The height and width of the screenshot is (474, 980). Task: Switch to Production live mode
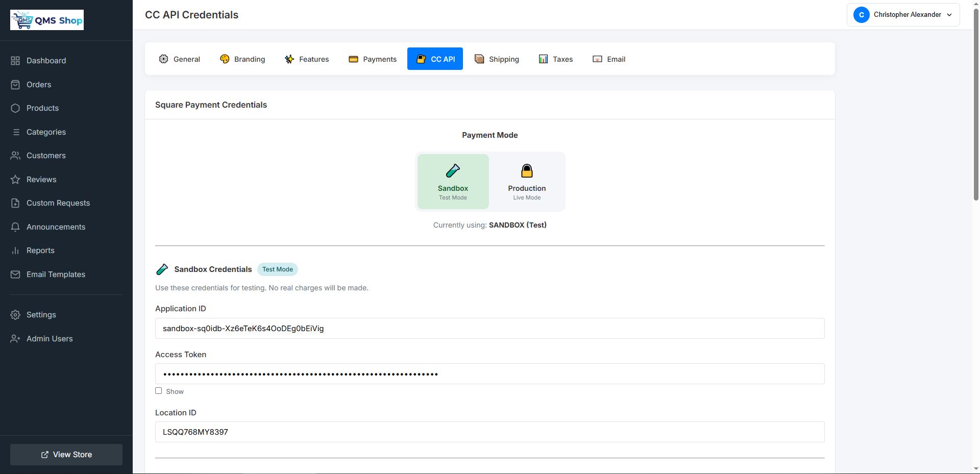526,182
